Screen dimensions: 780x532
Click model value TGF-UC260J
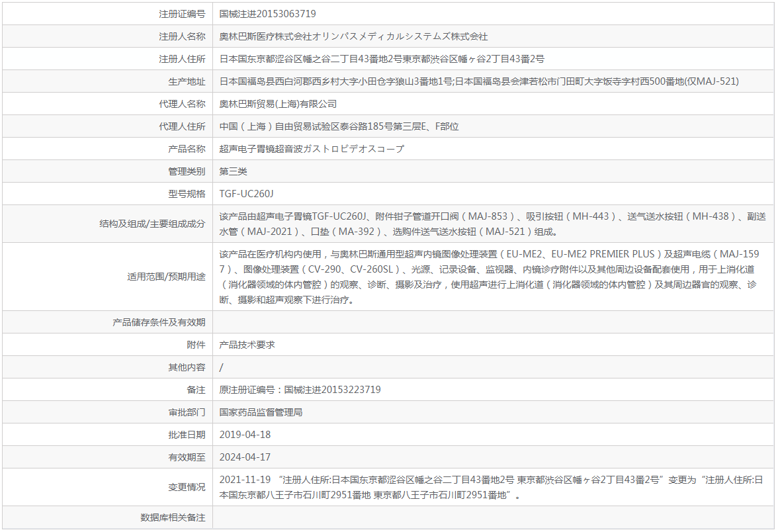246,194
